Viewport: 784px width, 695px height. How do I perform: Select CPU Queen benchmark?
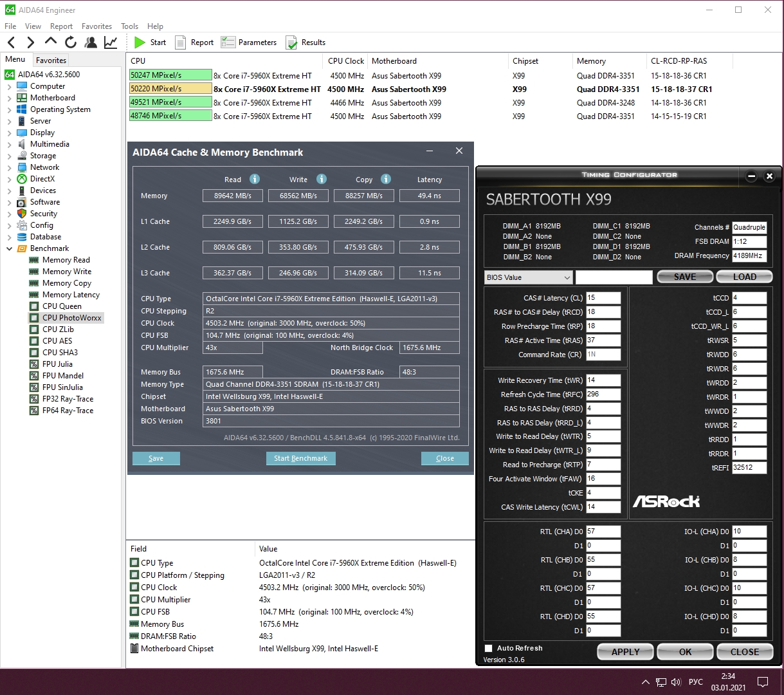pos(62,306)
